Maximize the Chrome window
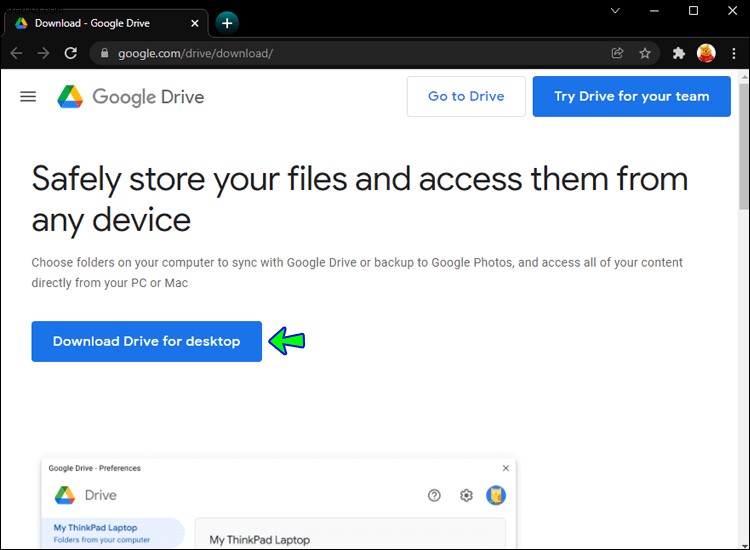 (x=693, y=11)
